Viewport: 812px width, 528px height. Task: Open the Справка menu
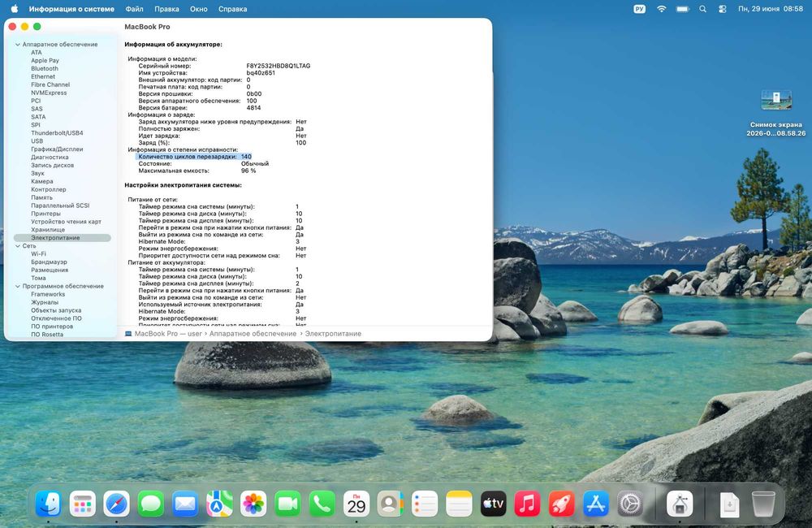[x=232, y=9]
